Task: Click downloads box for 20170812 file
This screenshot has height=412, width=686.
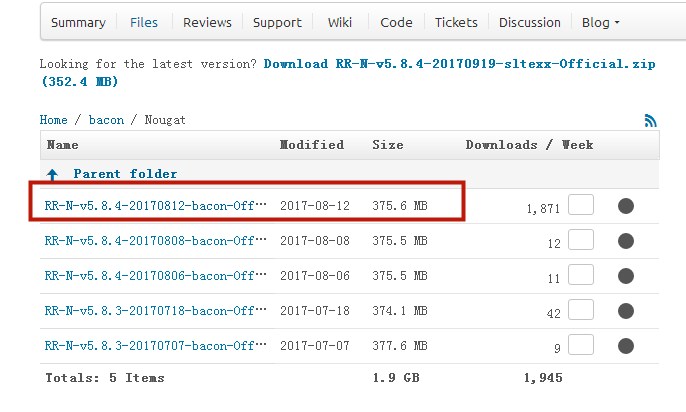Action: point(581,205)
